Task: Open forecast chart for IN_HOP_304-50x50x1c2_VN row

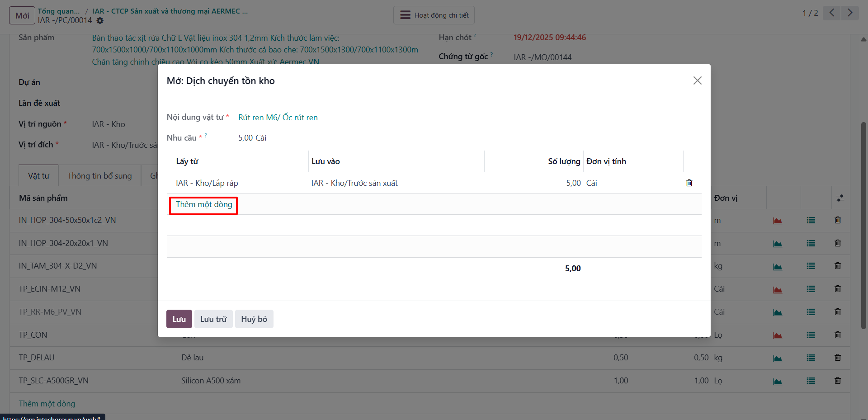Action: pyautogui.click(x=778, y=221)
